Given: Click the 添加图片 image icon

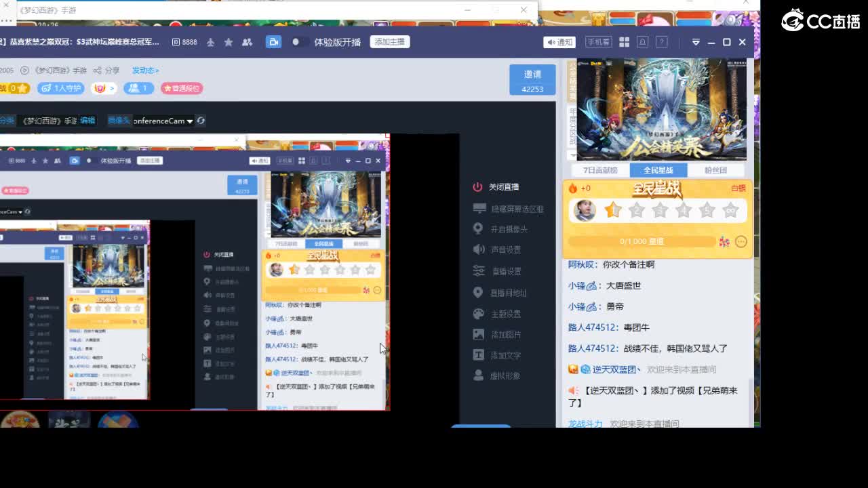Looking at the screenshot, I should pyautogui.click(x=478, y=334).
